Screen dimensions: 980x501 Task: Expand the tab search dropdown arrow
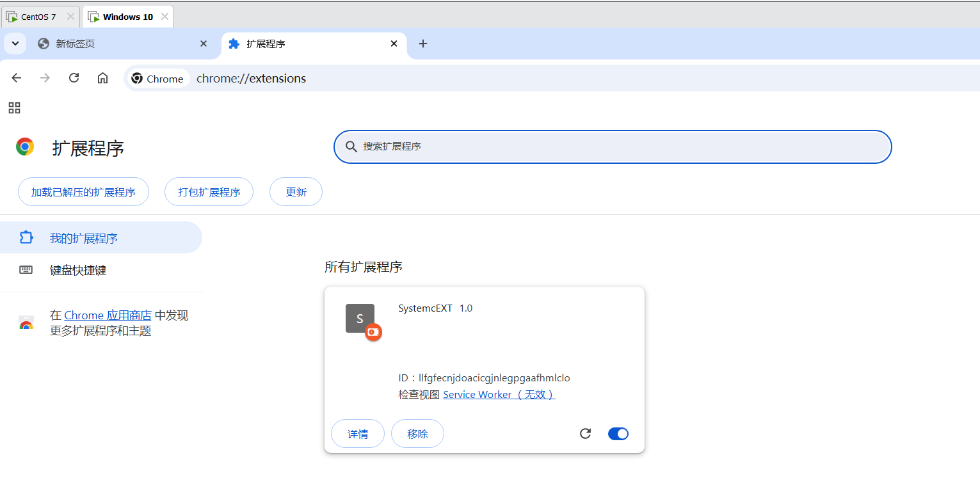(15, 44)
